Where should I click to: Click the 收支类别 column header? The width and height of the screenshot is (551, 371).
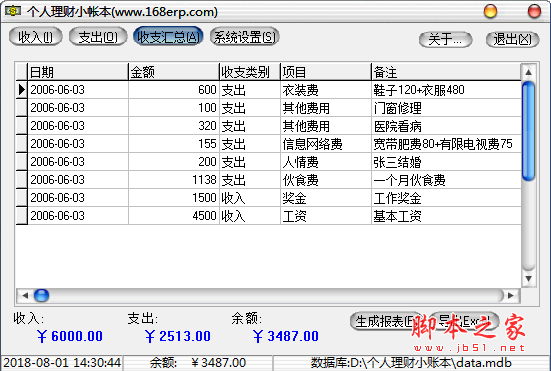click(250, 72)
